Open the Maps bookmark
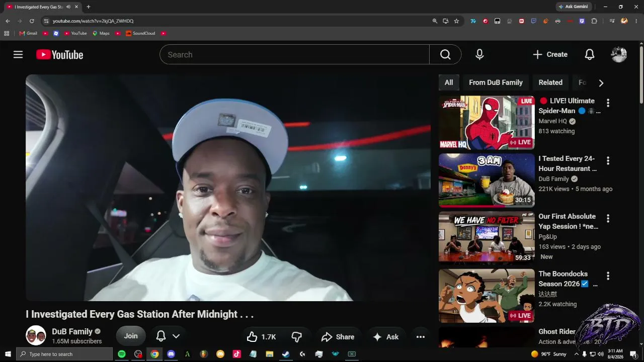This screenshot has height=362, width=644. [x=101, y=33]
